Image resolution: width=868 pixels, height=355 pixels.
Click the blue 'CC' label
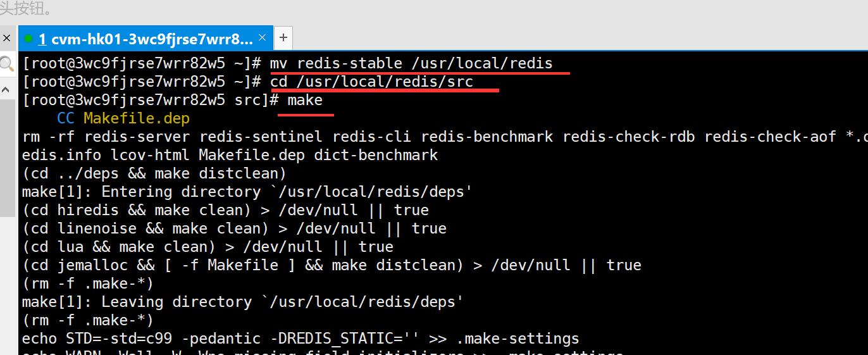pyautogui.click(x=66, y=119)
